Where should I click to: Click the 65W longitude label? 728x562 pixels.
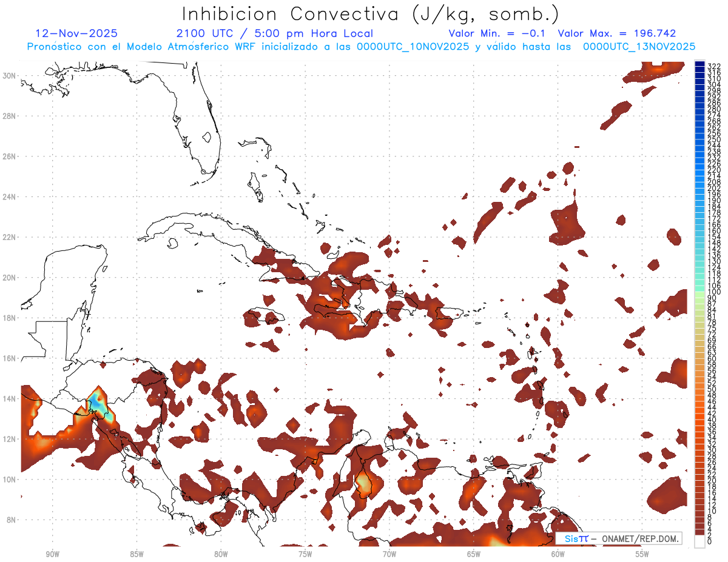click(x=474, y=554)
